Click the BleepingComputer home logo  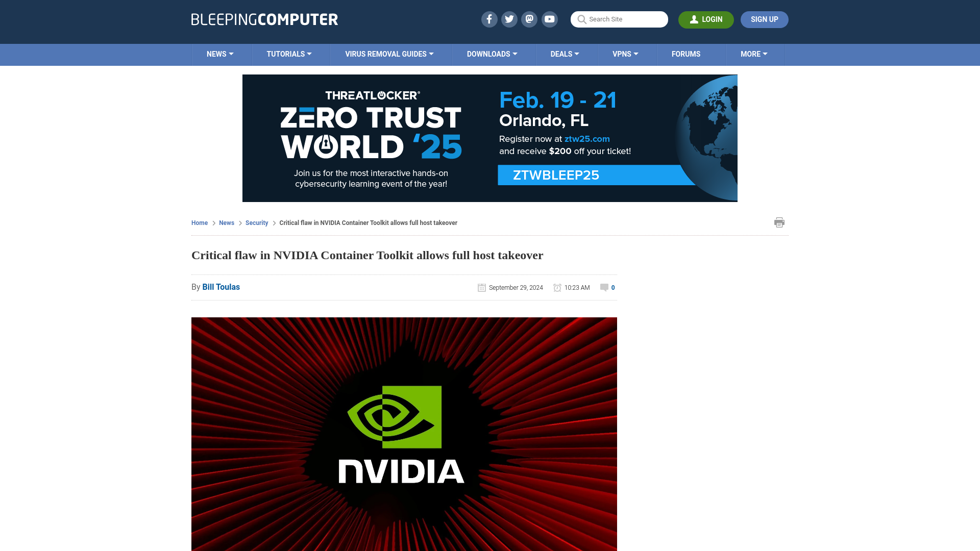tap(264, 19)
